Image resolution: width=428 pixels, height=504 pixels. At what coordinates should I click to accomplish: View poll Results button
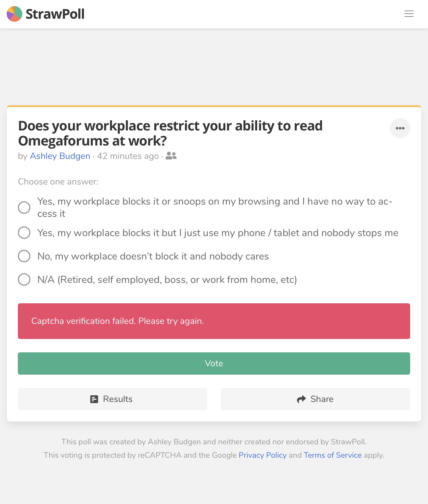(x=113, y=399)
